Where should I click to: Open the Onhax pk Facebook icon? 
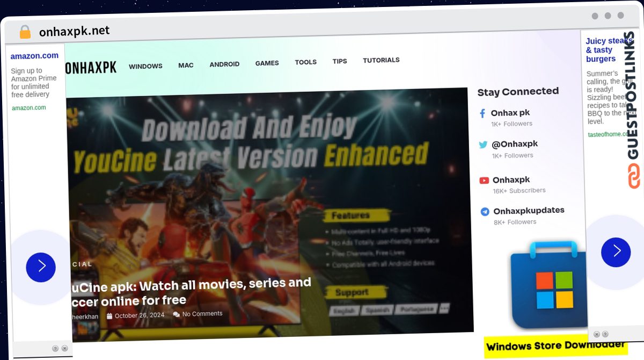coord(482,113)
